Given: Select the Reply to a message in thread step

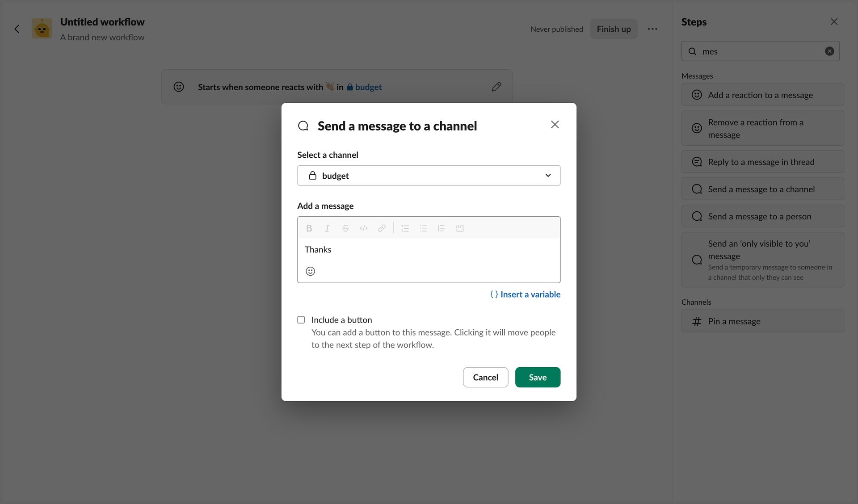Looking at the screenshot, I should coord(762,161).
